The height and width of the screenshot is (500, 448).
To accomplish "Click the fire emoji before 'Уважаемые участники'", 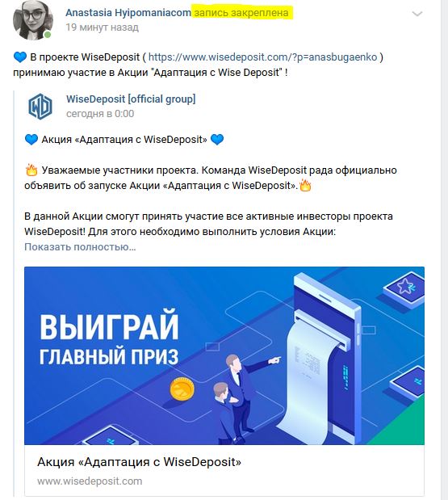I will click(x=31, y=170).
